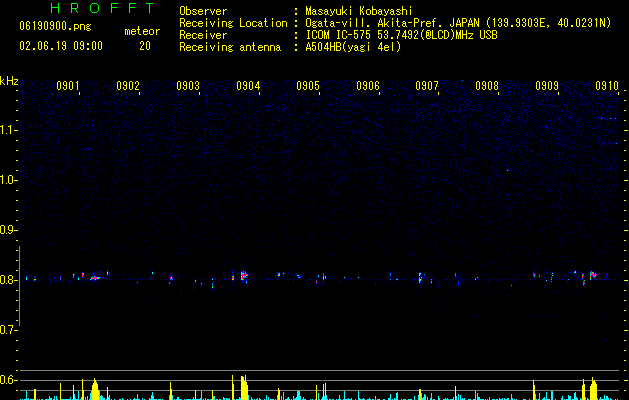Click the strong meteor echo just after 0904

click(244, 275)
